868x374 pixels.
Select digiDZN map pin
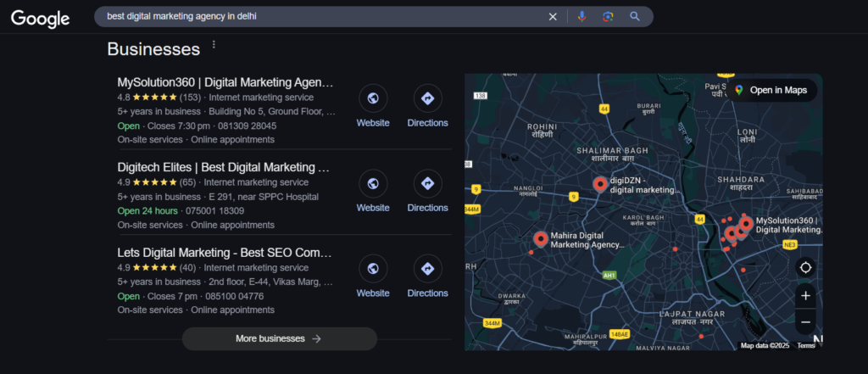point(600,184)
